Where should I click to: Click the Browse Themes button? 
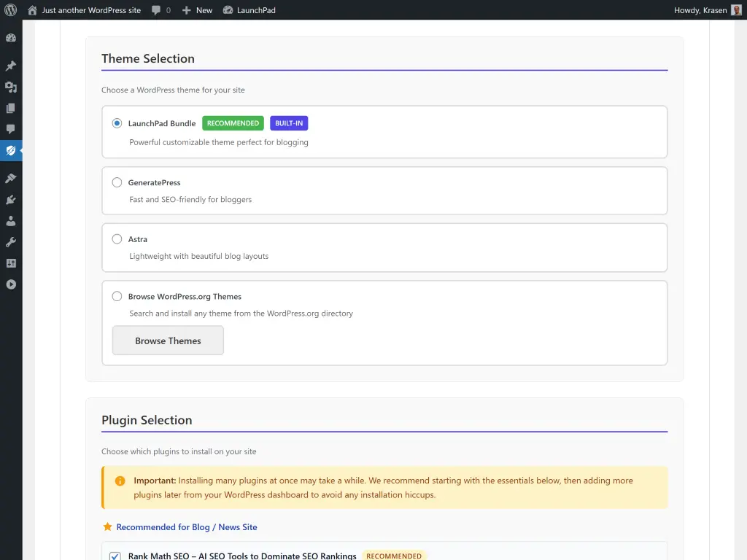[167, 341]
